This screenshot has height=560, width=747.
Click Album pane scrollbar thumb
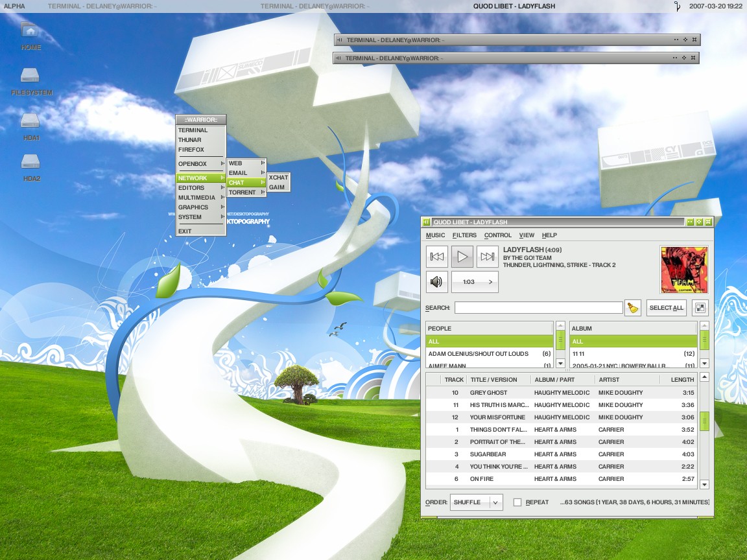(x=705, y=340)
